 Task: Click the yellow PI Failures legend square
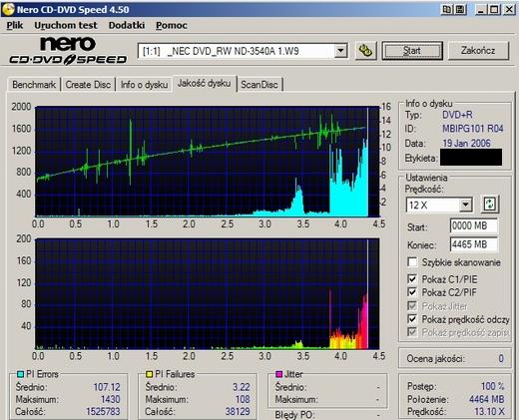149,374
